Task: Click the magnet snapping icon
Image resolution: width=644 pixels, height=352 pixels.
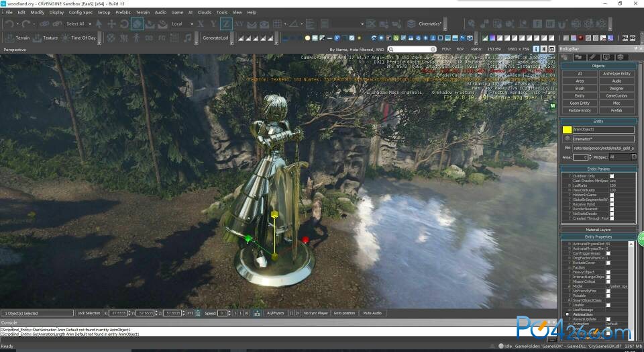Action: point(563,24)
